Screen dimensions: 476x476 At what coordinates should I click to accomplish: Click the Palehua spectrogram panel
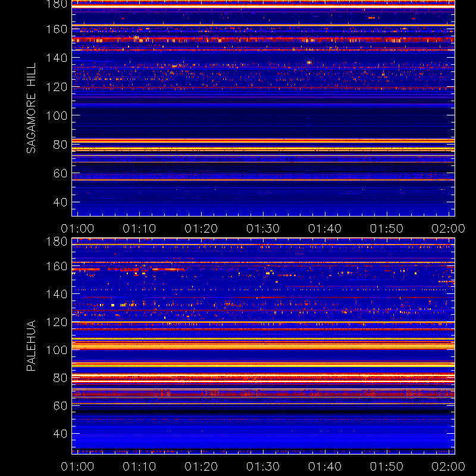coord(263,346)
